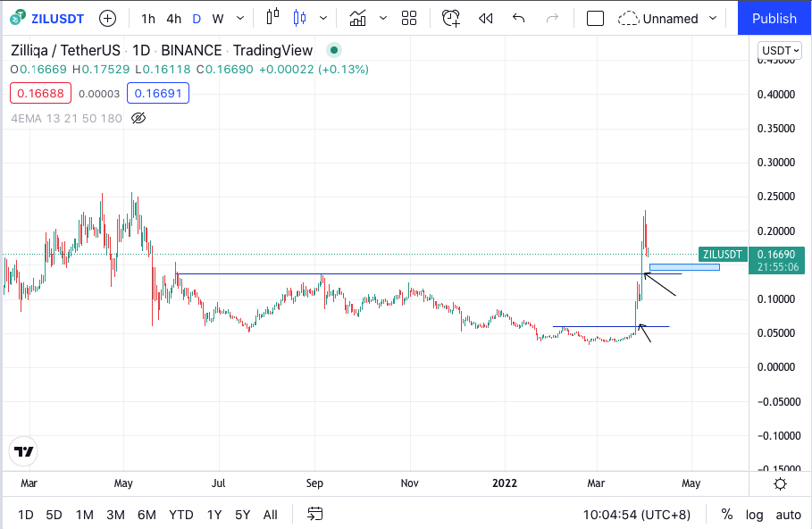Set date range to 5D
The image size is (812, 529).
tap(54, 515)
